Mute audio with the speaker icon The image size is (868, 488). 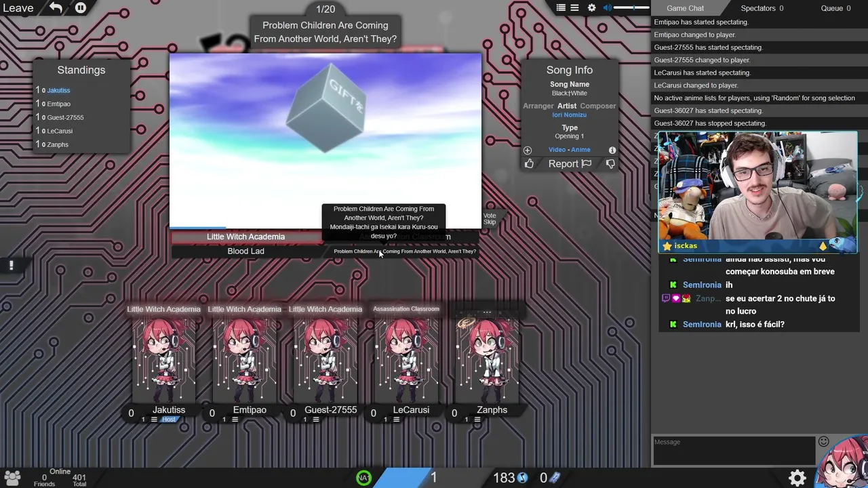608,8
